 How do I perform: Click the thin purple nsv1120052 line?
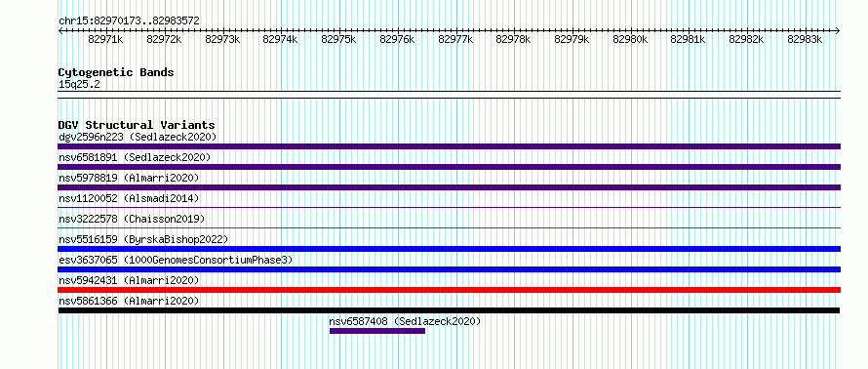pos(449,207)
